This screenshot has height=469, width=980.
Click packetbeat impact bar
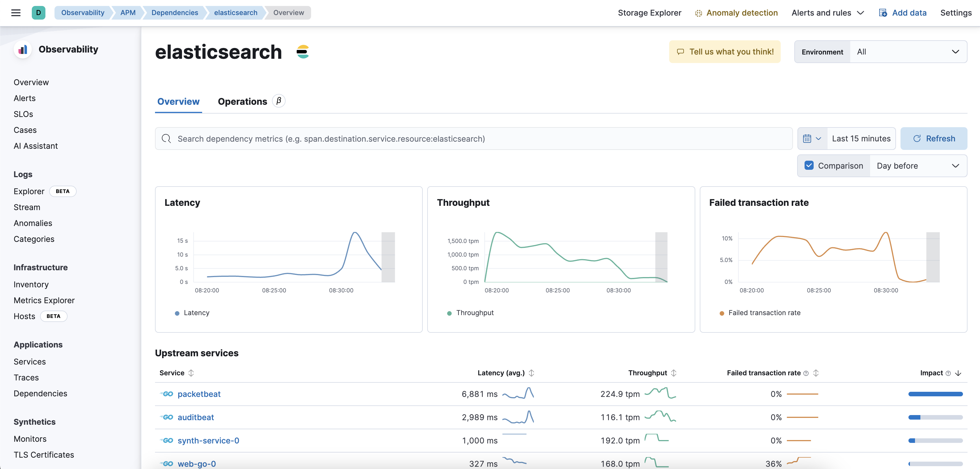coord(935,394)
